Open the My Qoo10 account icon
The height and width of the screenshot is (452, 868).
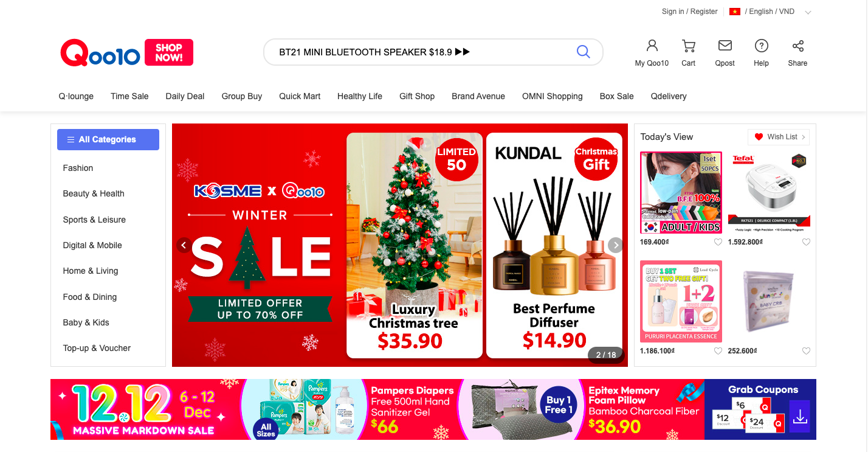pyautogui.click(x=652, y=46)
